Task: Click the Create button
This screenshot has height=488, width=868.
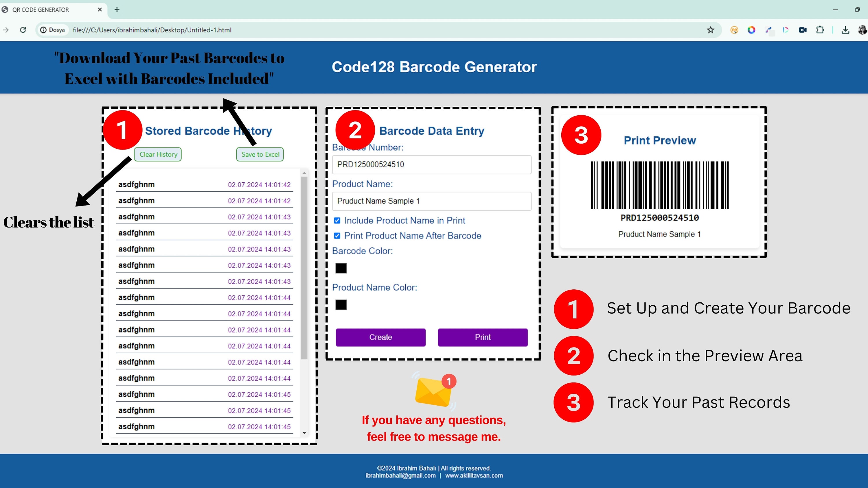Action: tap(380, 337)
